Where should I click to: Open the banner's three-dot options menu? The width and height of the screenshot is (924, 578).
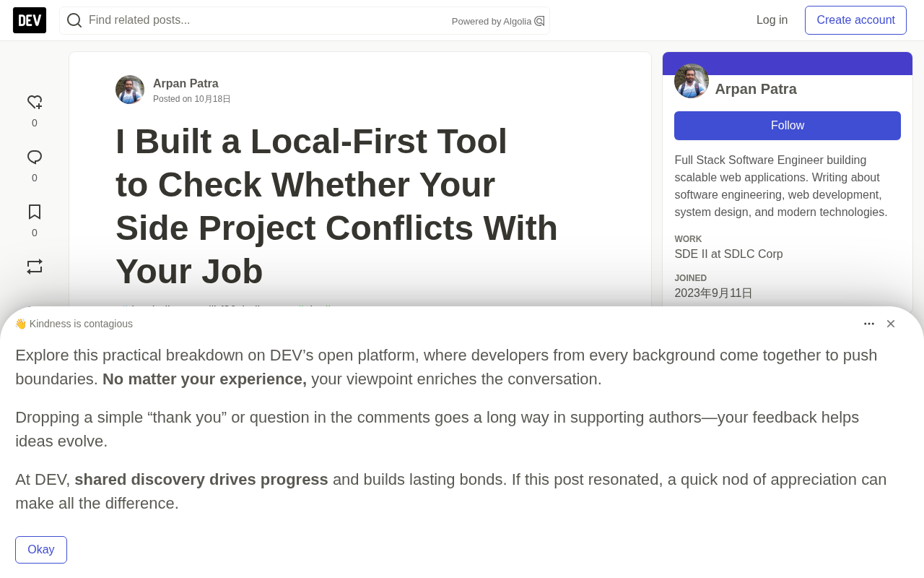click(x=869, y=324)
